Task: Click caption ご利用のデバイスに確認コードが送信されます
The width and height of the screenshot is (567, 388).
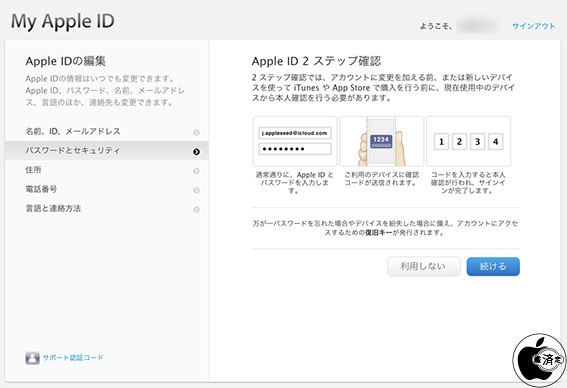Action: [381, 179]
